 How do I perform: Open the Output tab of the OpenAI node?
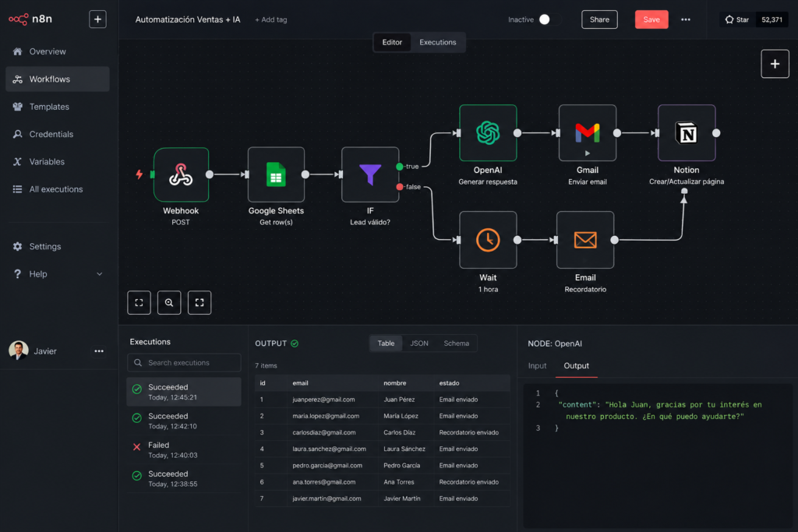click(576, 365)
